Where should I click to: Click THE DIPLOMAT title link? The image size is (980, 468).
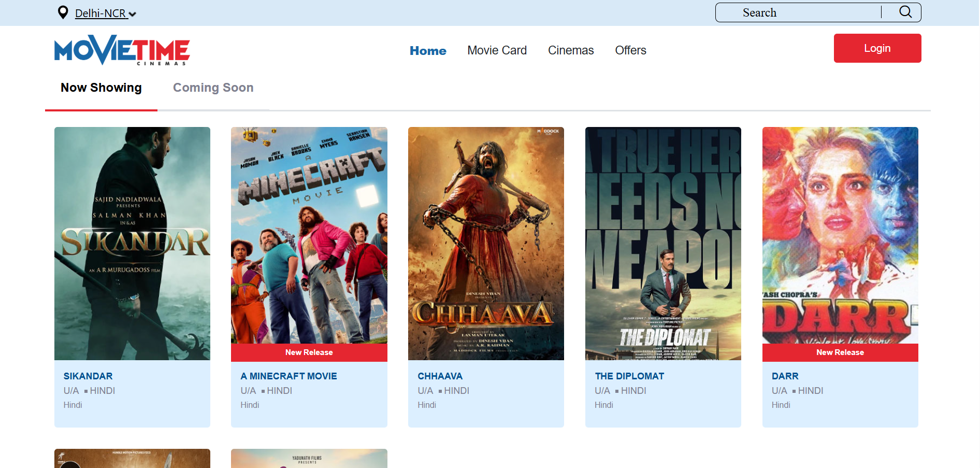(629, 376)
